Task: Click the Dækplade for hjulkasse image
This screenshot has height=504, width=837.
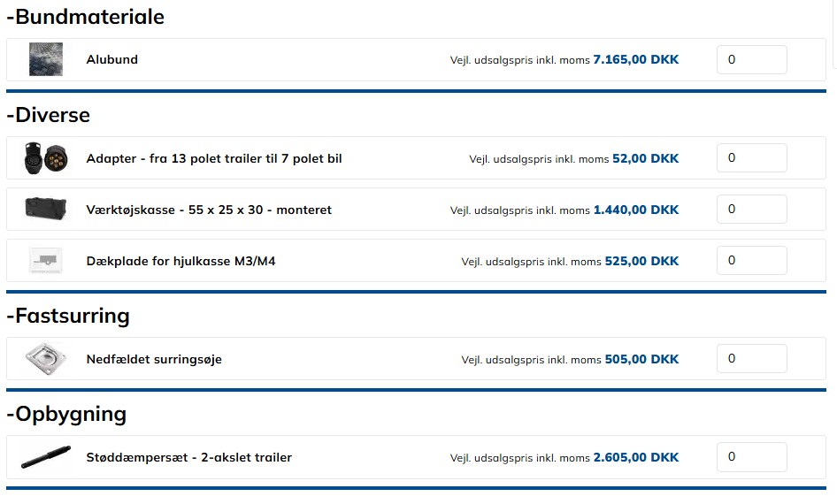Action: (45, 261)
